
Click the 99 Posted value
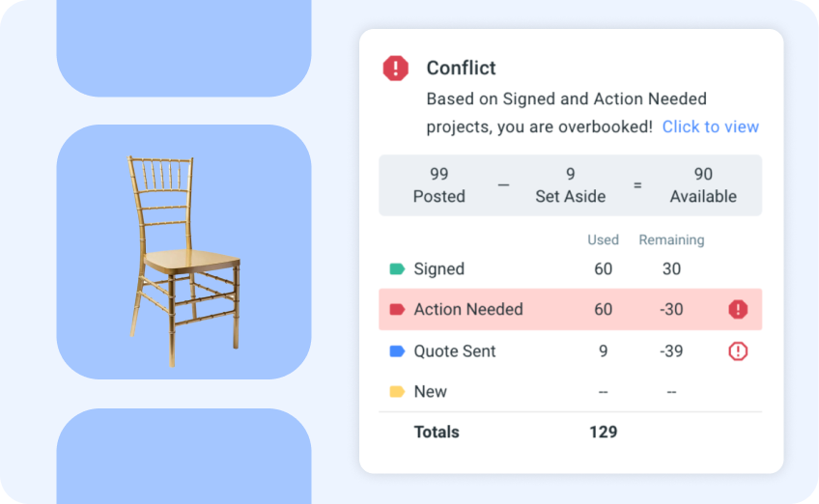[x=439, y=185]
